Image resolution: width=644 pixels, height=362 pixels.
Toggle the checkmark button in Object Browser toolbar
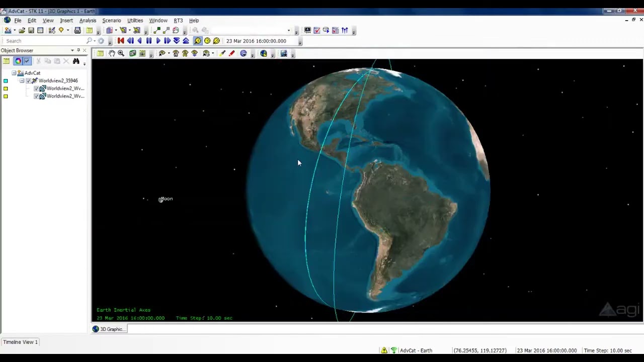pos(27,61)
